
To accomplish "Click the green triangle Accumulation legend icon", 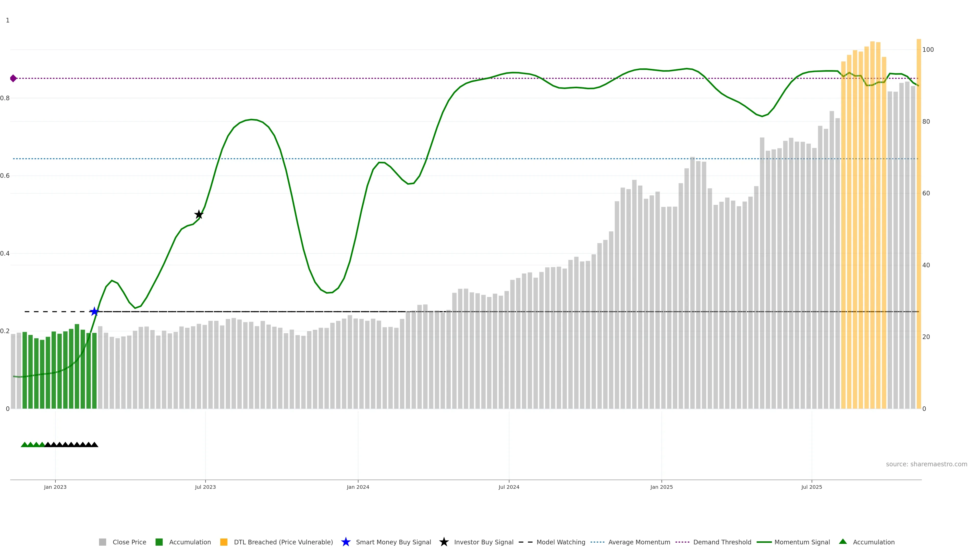I will [x=843, y=542].
